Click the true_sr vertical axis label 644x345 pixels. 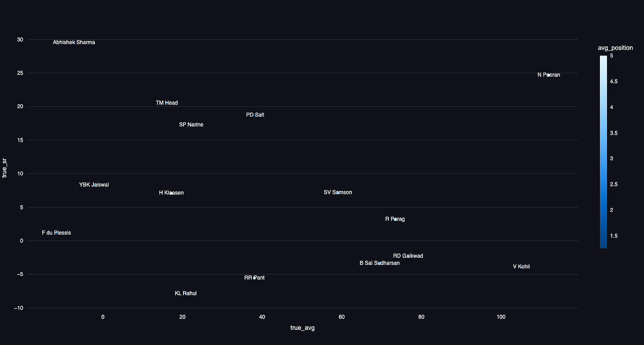click(x=5, y=168)
